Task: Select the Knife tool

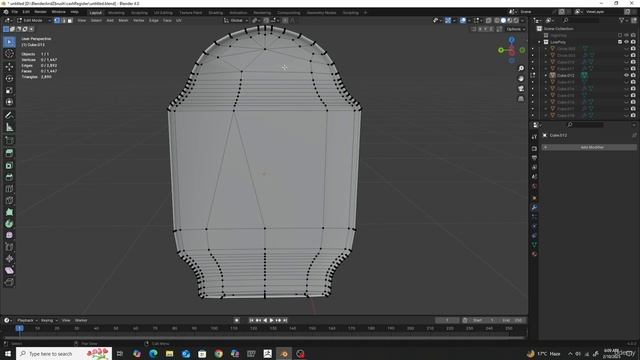Action: click(9, 200)
